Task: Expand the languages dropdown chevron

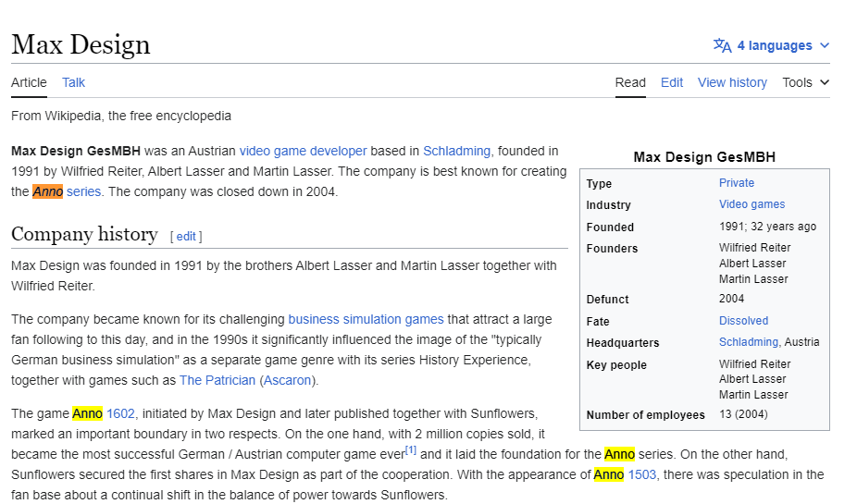Action: click(x=825, y=46)
